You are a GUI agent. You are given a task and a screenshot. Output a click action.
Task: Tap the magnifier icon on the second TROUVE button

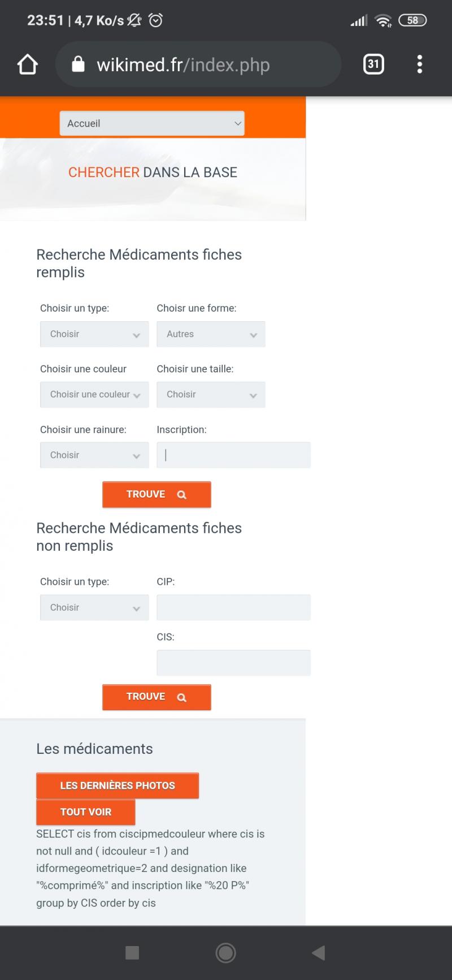(181, 697)
